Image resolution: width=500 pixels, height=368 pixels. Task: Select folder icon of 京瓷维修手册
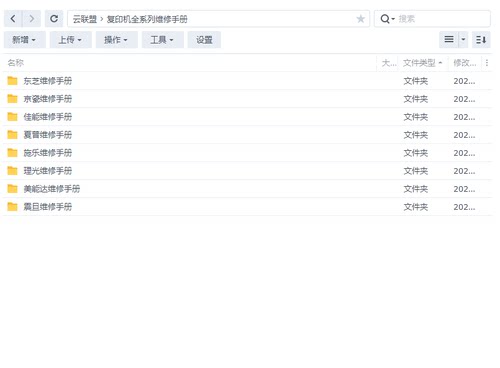pos(12,99)
